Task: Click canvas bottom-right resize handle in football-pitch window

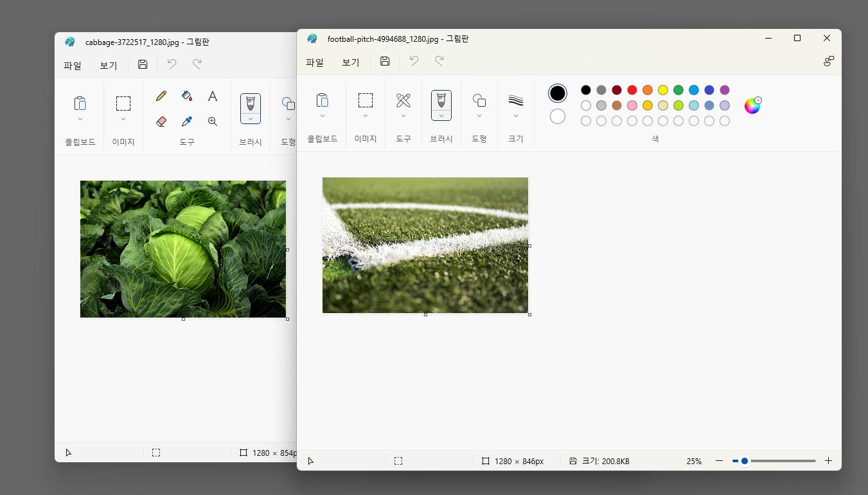Action: point(529,314)
